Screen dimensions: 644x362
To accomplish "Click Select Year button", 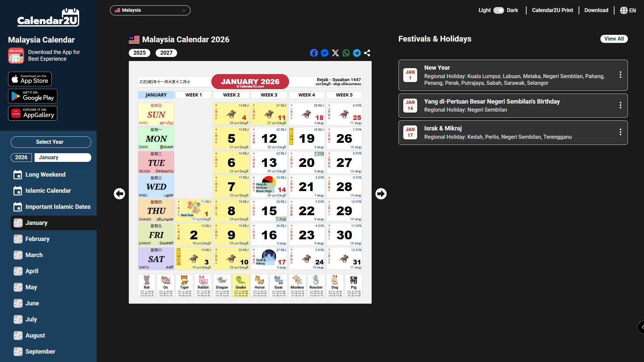I will click(x=51, y=142).
